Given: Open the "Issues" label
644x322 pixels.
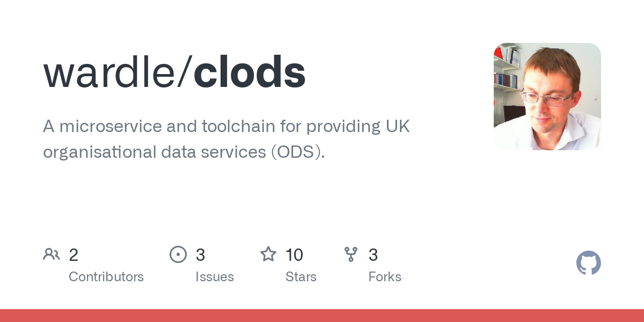Looking at the screenshot, I should pyautogui.click(x=214, y=277).
